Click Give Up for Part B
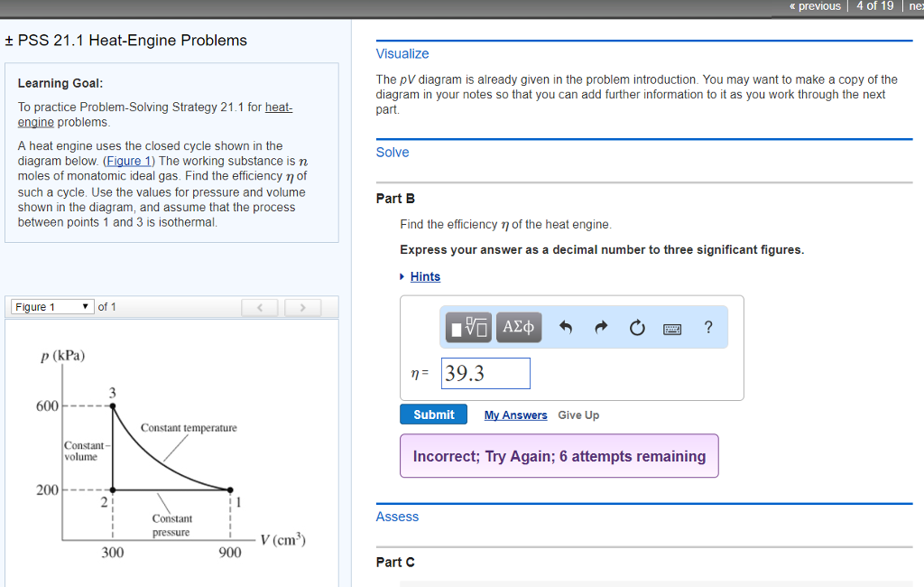924x587 pixels. click(578, 415)
